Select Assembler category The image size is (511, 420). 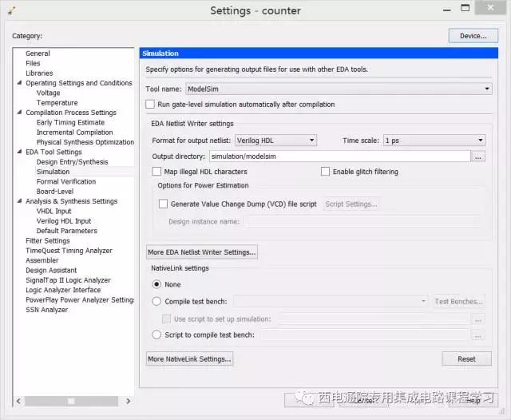coord(42,260)
